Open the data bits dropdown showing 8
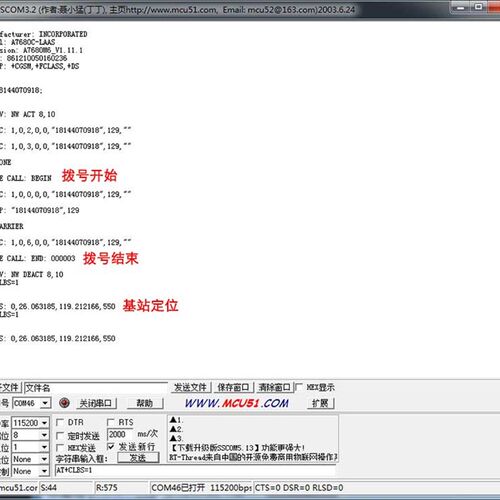The image size is (500, 500). (30, 435)
